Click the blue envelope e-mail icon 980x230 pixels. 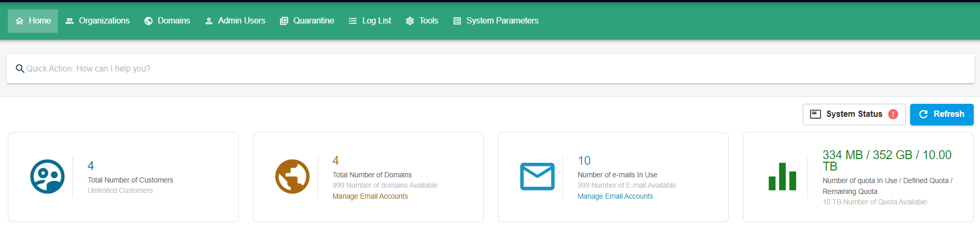537,176
